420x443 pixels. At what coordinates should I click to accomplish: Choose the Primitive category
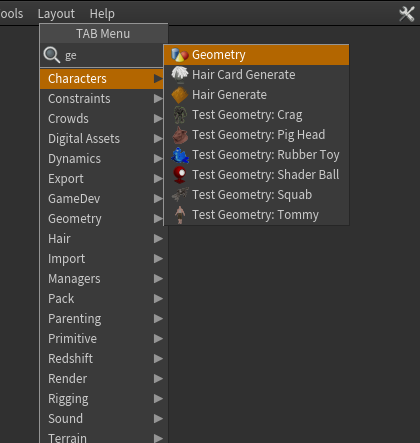point(101,339)
